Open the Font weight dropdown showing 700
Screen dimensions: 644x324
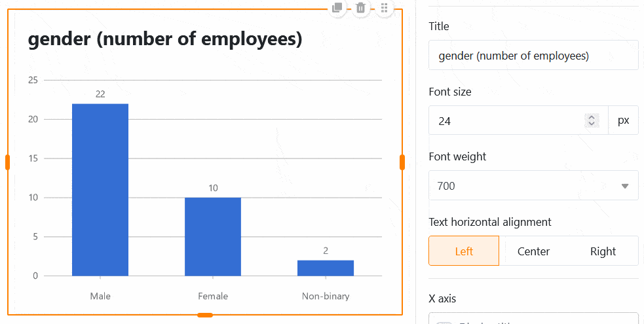[533, 186]
